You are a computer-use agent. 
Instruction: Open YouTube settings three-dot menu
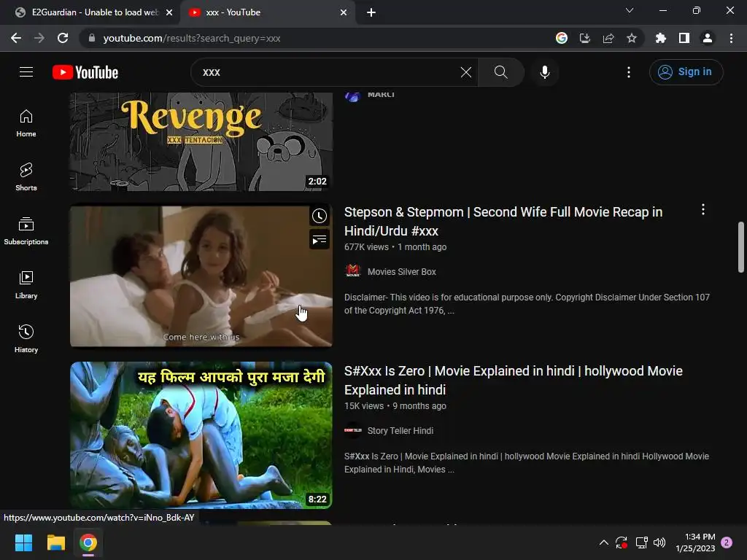point(628,72)
